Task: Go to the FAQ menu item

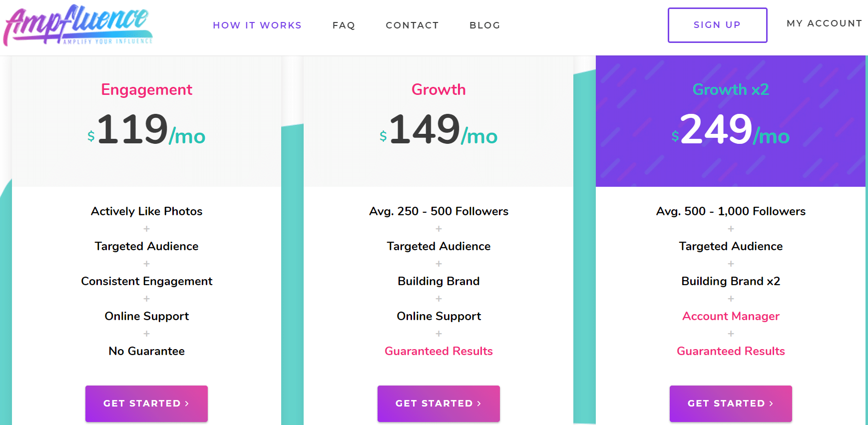Action: click(344, 25)
